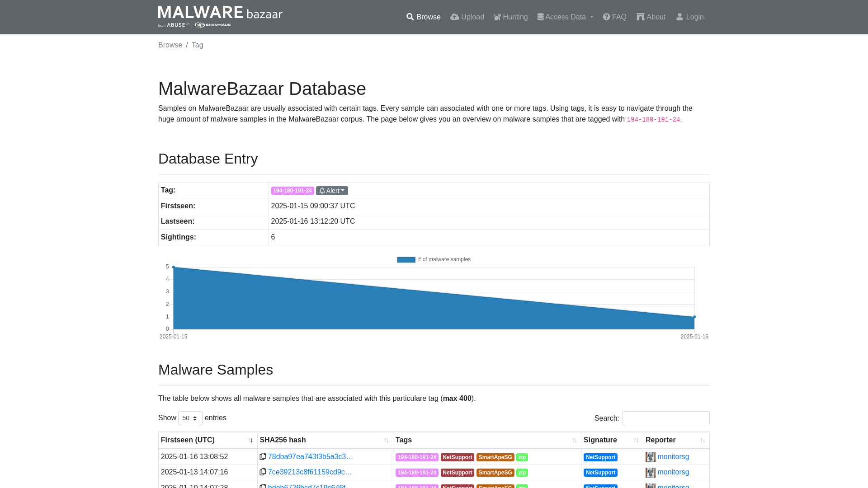Sort by Tags column
Screen dimensions: 868x488
[x=487, y=440]
